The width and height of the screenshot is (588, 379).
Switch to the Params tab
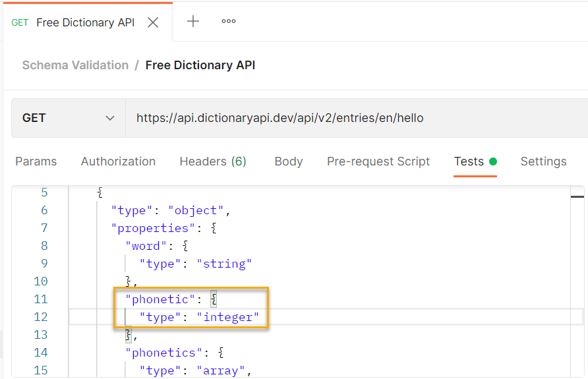(x=36, y=161)
